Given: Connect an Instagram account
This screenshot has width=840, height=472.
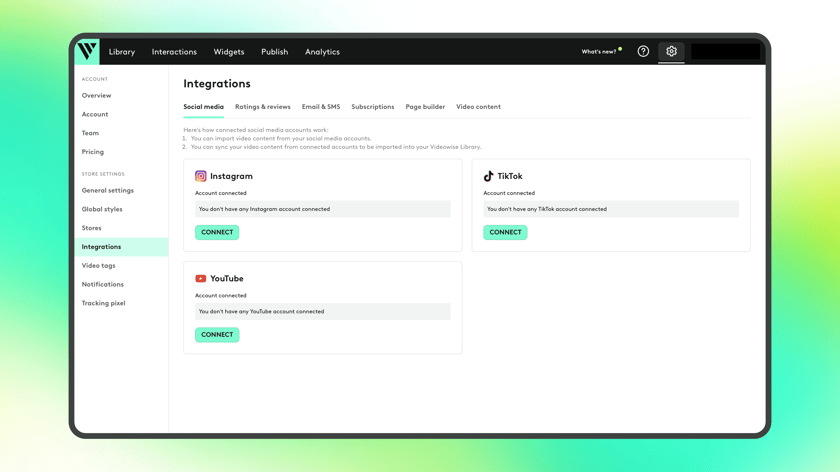Looking at the screenshot, I should (217, 232).
